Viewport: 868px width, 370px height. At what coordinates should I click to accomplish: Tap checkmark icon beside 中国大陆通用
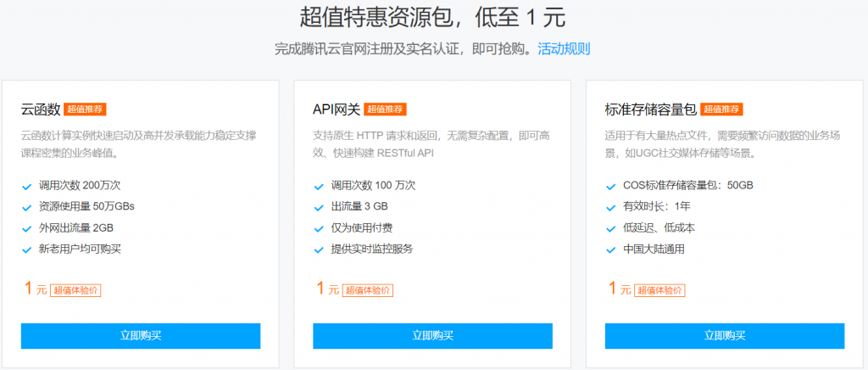pyautogui.click(x=611, y=249)
